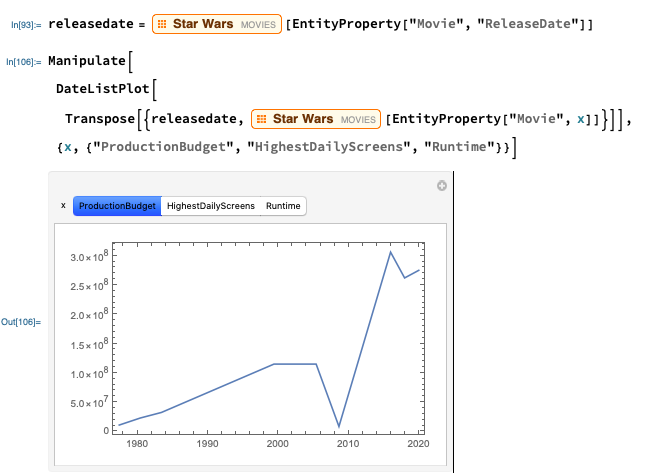Click the grid icon of the Transpose line's Star Wars entity
The height and width of the screenshot is (473, 668).
click(x=262, y=119)
